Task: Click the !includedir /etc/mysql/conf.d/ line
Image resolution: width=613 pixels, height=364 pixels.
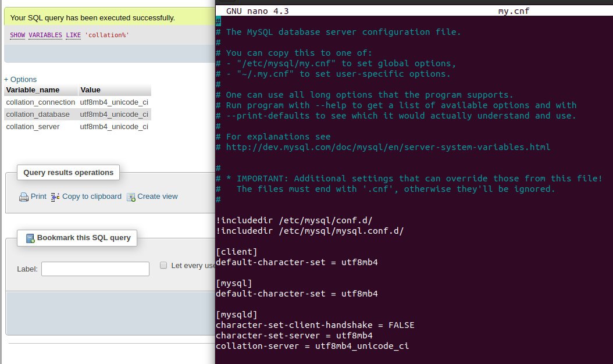Action: 294,220
